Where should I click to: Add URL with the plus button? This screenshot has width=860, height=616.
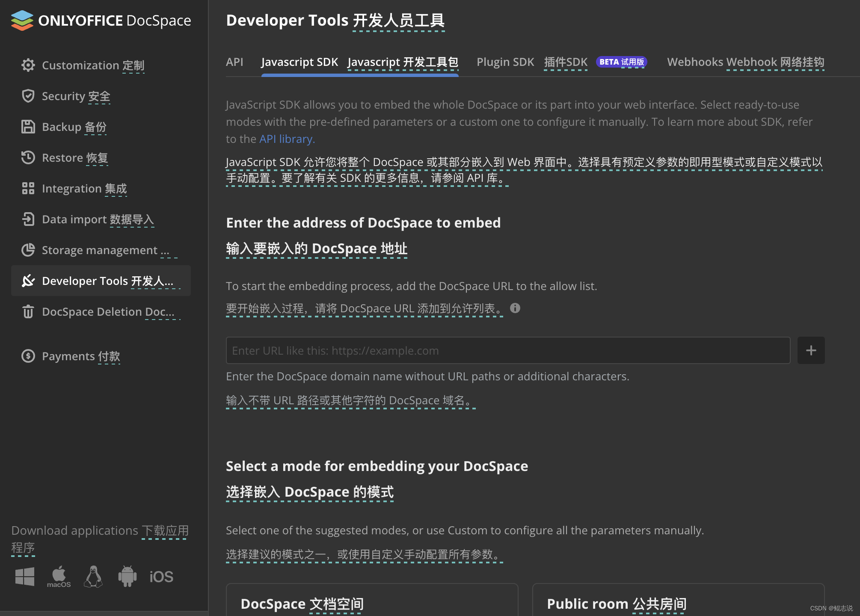[811, 350]
